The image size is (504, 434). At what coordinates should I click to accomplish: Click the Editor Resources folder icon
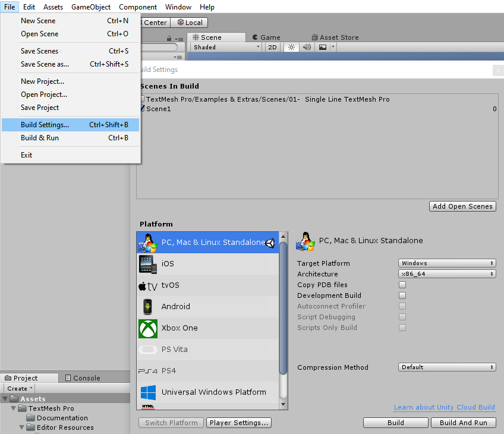pos(30,427)
